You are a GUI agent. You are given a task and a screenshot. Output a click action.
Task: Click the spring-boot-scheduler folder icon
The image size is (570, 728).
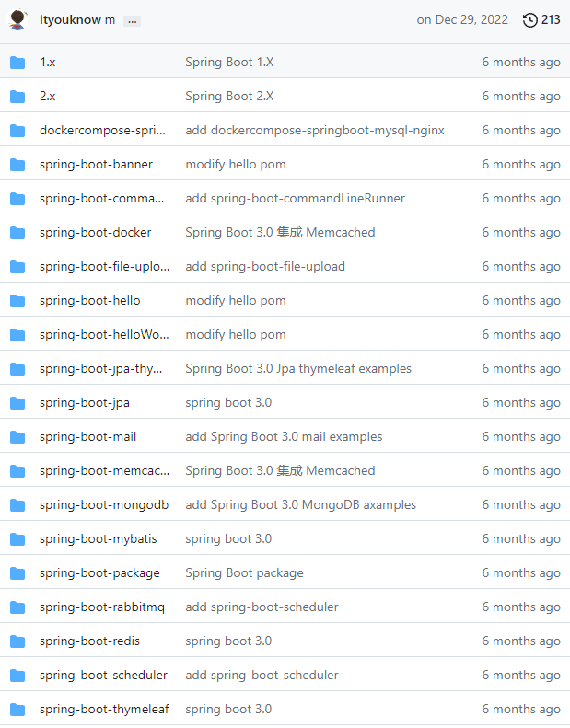tap(17, 675)
